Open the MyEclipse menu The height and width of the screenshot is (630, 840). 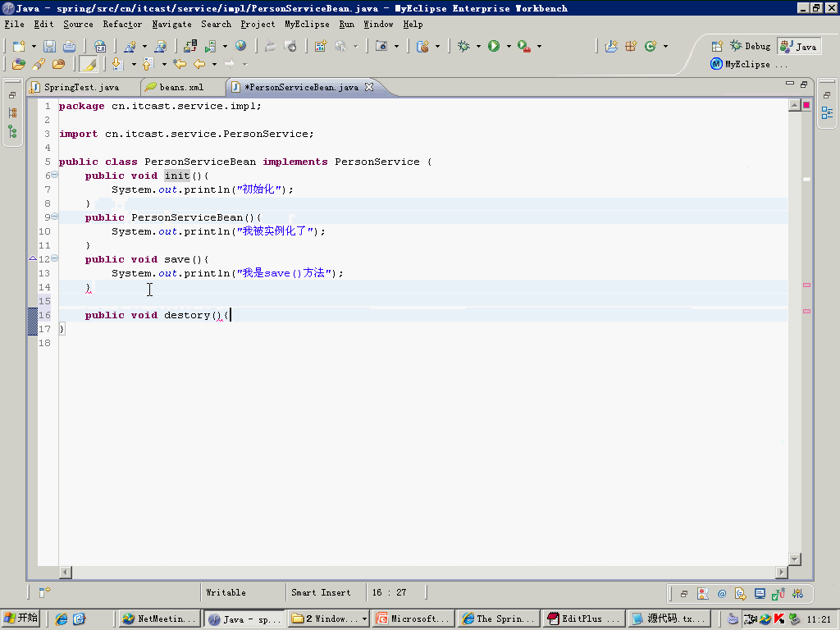307,24
